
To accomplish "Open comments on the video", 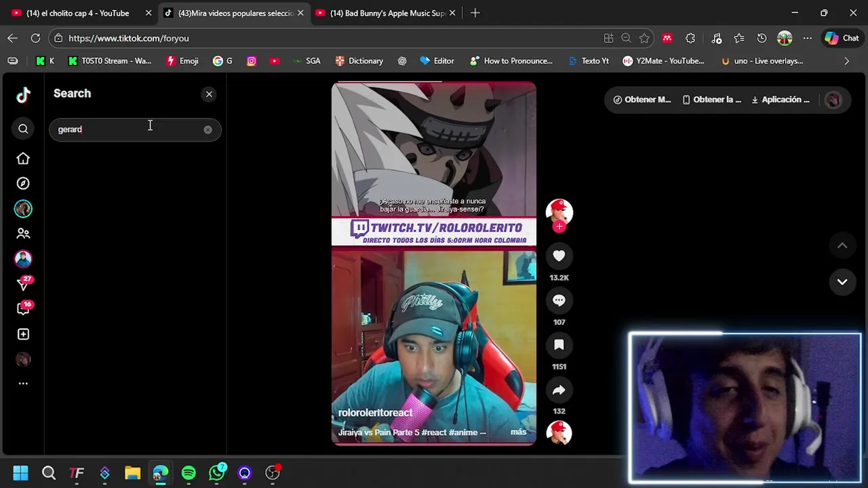I will 559,300.
